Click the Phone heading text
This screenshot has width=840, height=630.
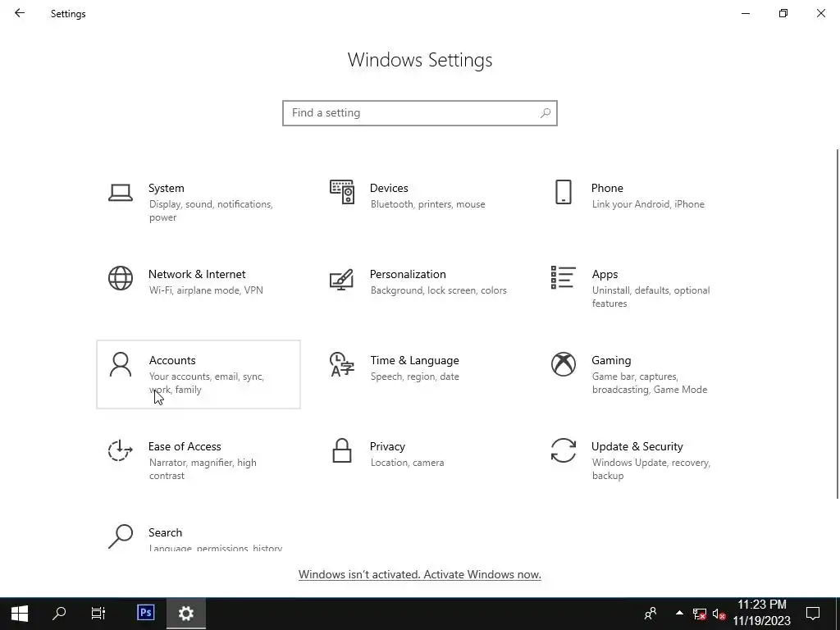(607, 188)
